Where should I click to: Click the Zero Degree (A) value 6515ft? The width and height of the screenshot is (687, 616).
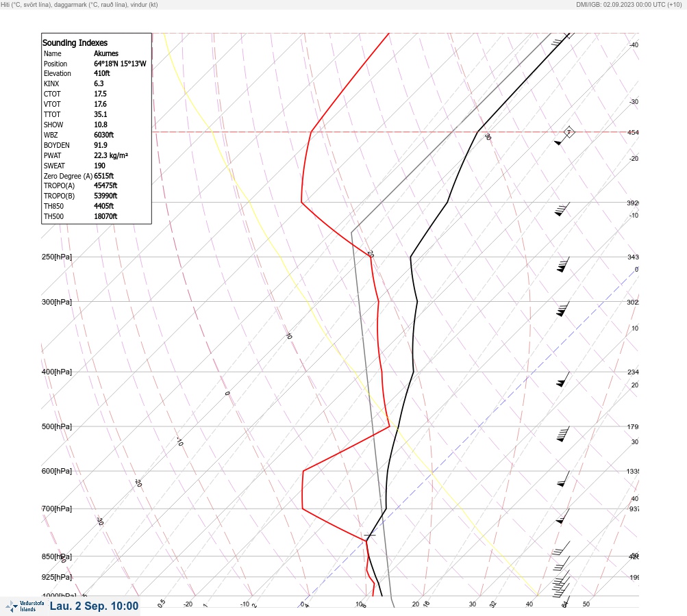pyautogui.click(x=104, y=176)
